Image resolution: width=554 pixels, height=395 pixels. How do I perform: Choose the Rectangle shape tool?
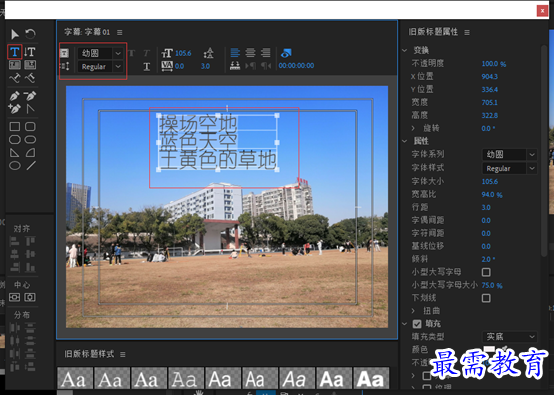coord(14,126)
